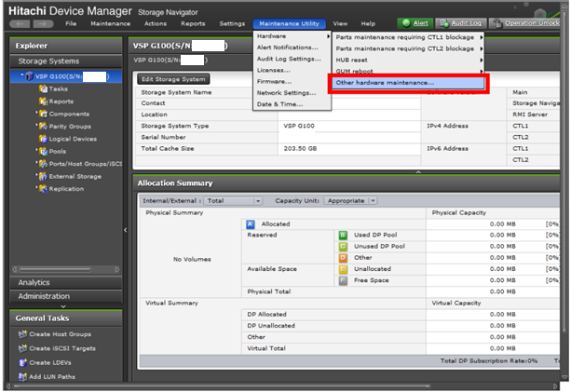Click the forward navigation arrow

click(x=43, y=23)
